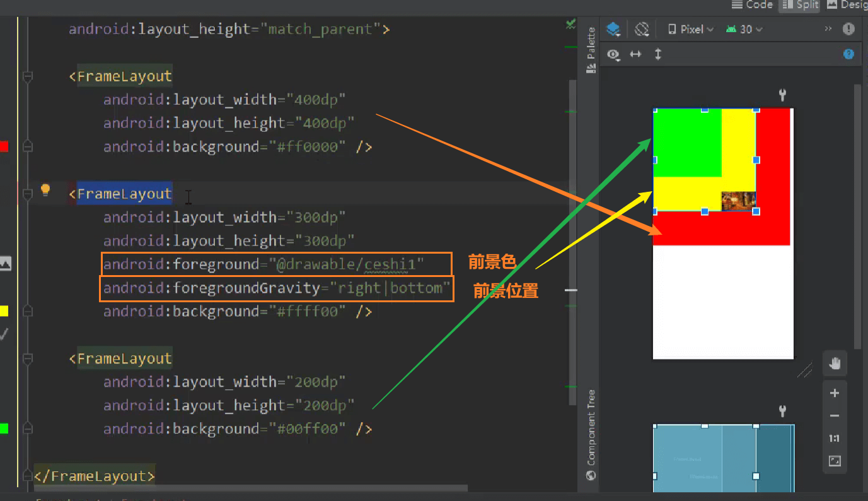Click the Zoom In plus button
Viewport: 868px width, 501px height.
coord(835,393)
